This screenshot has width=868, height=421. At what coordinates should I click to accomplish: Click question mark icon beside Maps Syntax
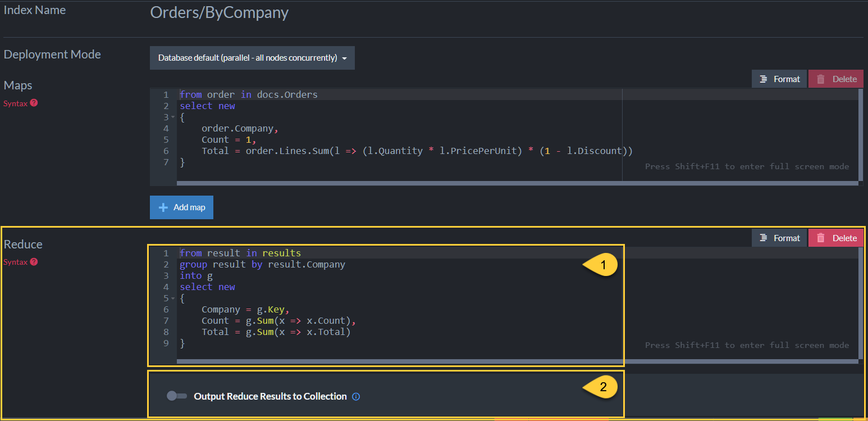34,103
